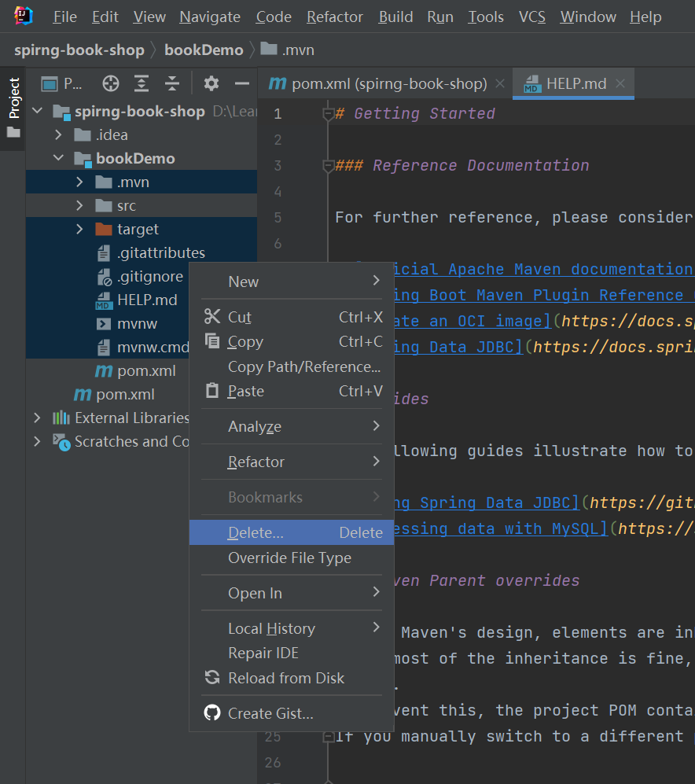Click spirng-book-shop breadcrumb

79,50
